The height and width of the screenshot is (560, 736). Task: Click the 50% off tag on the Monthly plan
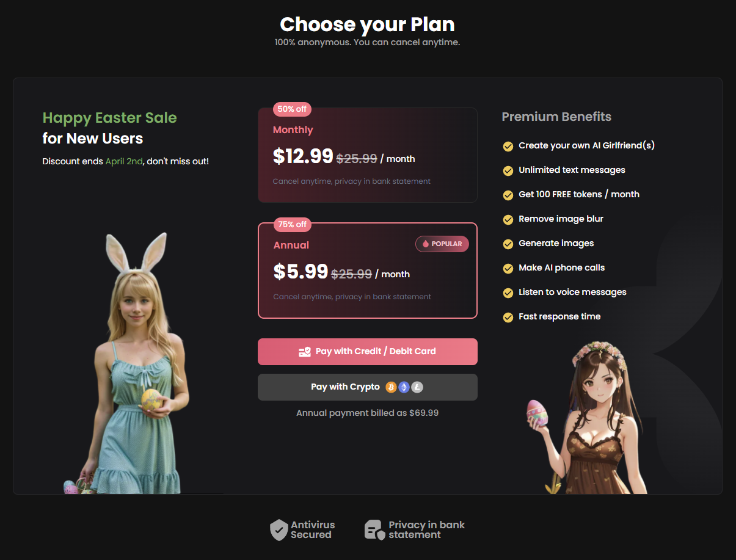point(292,109)
